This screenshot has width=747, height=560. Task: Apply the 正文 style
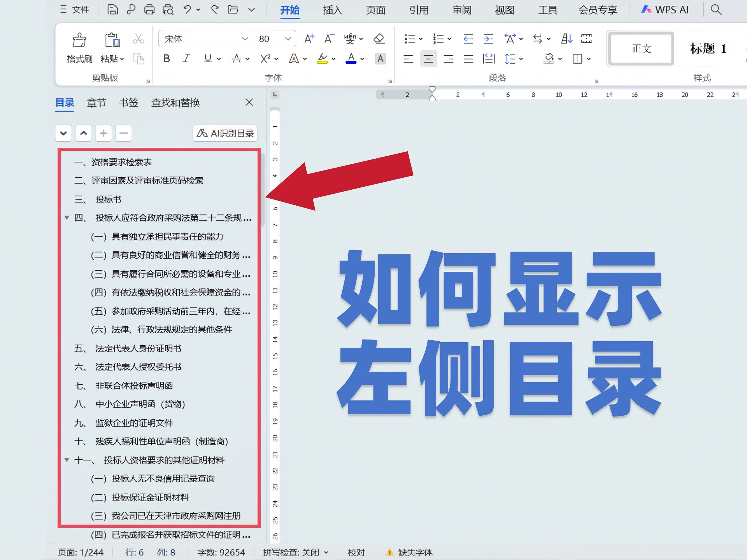pos(642,49)
